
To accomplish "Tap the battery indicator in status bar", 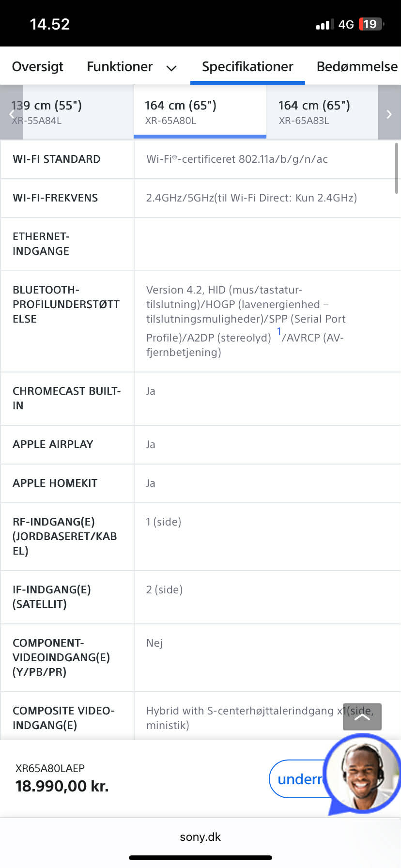I will pos(371,24).
